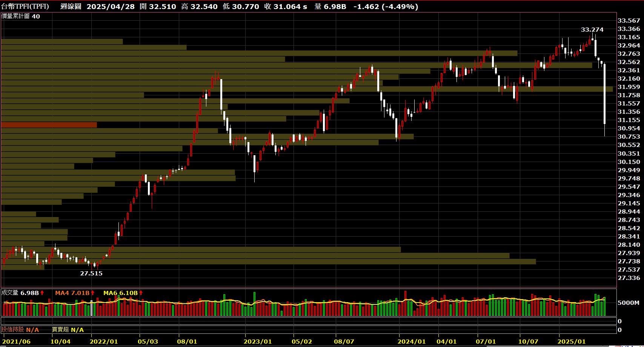Click the 28.140 price axis label

tap(629, 245)
